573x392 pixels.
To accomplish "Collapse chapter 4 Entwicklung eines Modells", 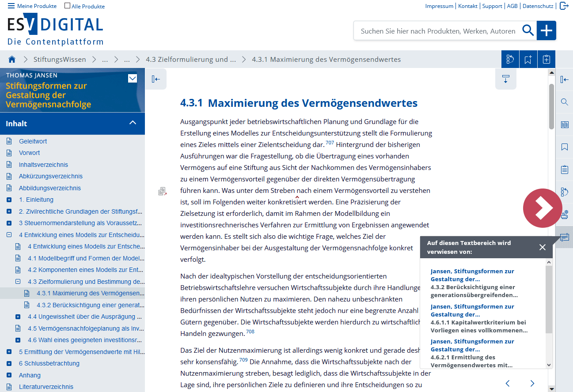I will click(9, 235).
